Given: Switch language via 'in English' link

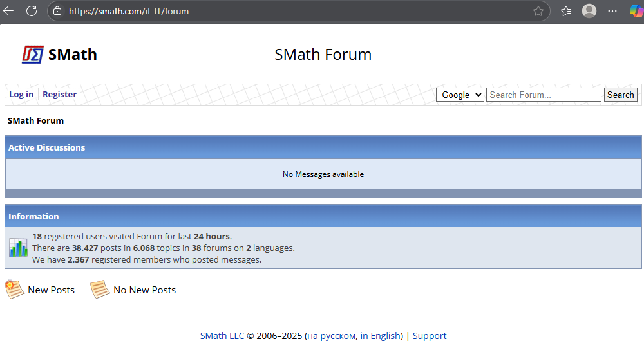Looking at the screenshot, I should tap(380, 336).
